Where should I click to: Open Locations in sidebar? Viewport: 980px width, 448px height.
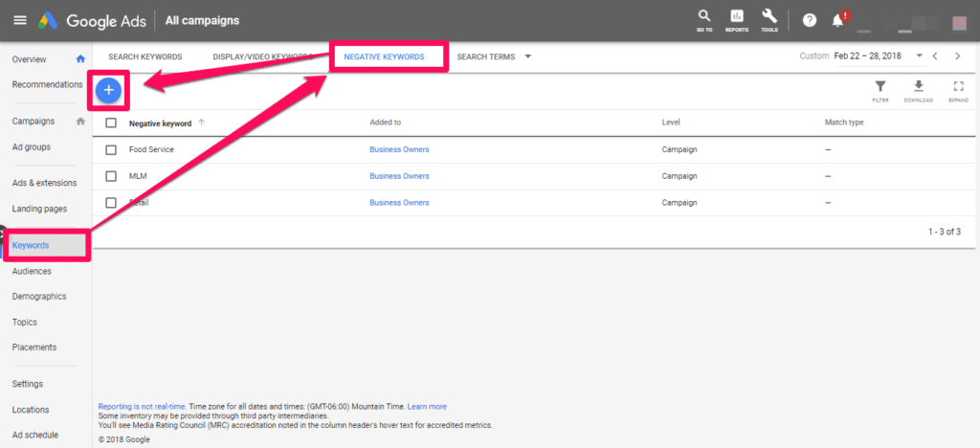[30, 410]
